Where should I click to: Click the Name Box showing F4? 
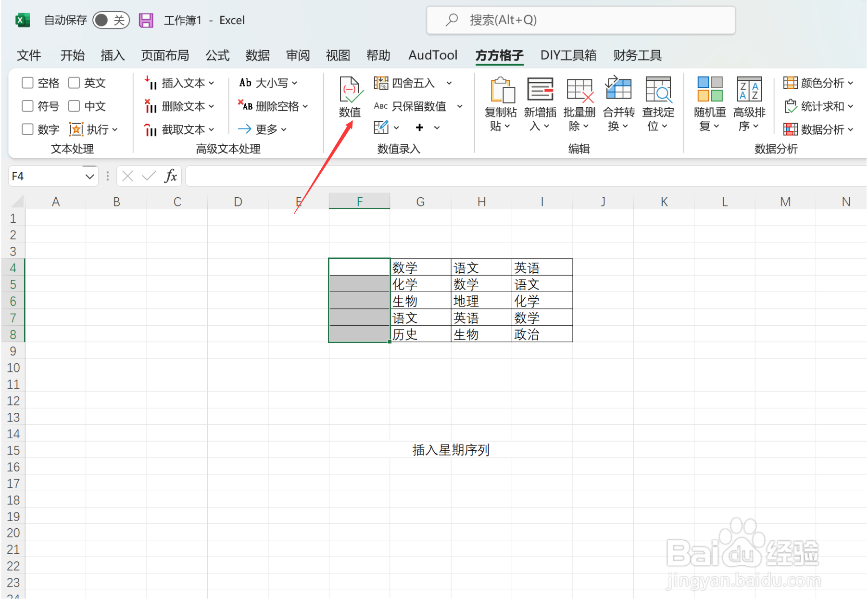pos(47,176)
